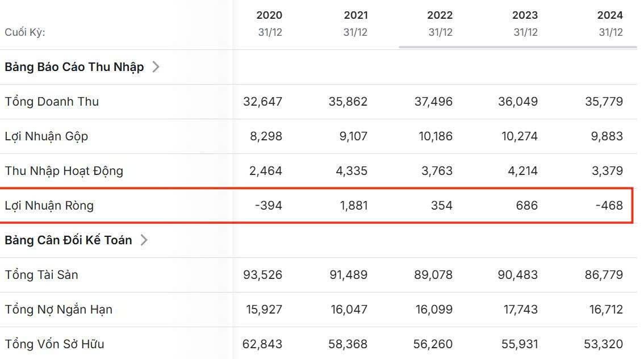Select the 2023 column header
Screen dimensions: 644x359
[x=525, y=15]
